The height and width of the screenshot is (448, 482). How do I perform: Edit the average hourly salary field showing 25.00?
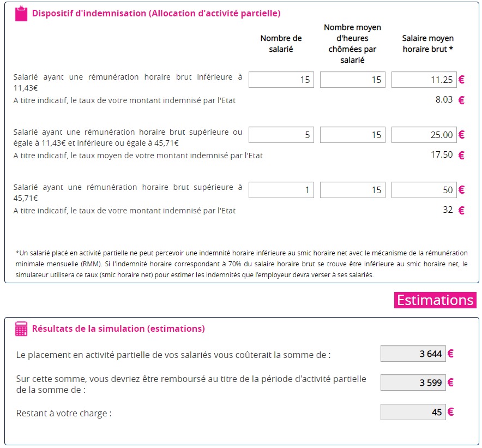tap(424, 135)
